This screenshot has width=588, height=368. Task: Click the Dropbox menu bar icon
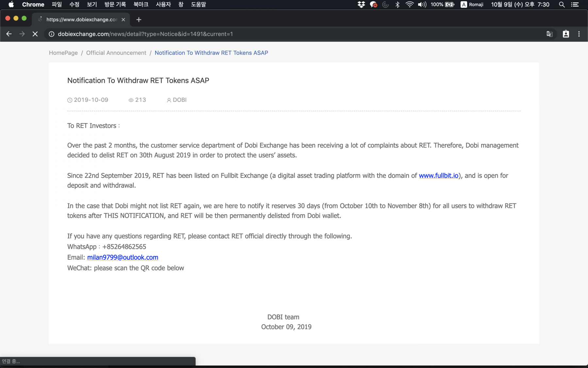361,5
